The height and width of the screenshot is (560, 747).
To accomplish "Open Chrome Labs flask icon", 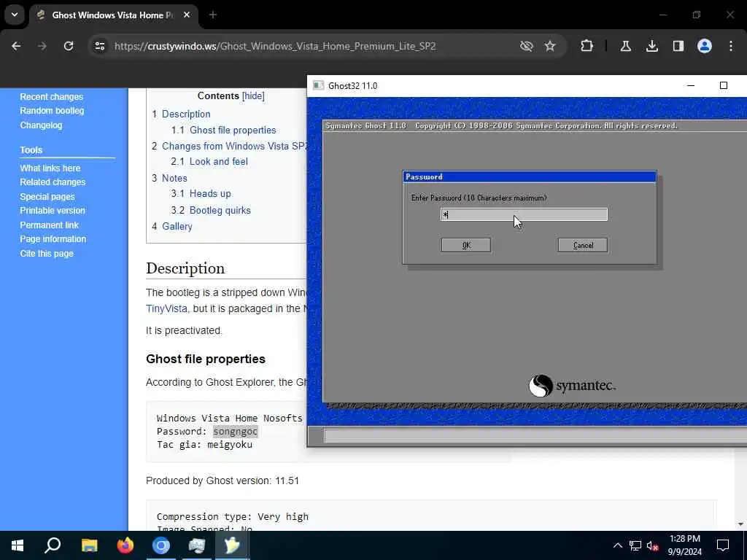I will 625,46.
